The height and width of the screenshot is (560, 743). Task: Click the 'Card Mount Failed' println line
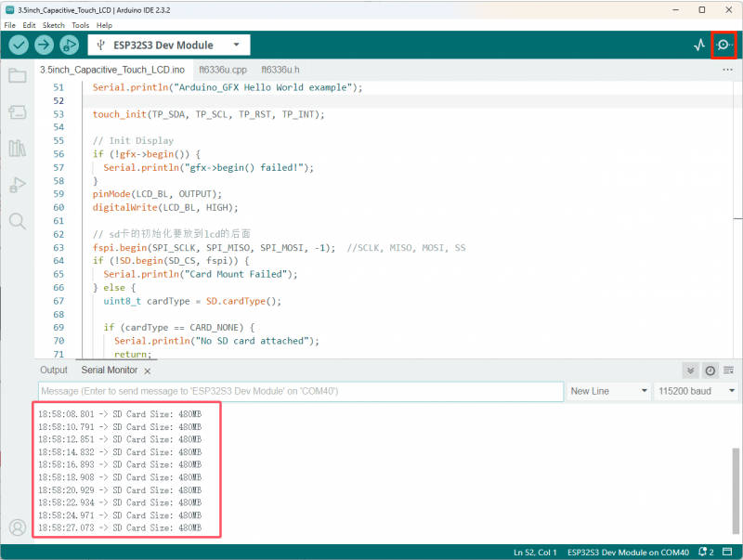pos(201,274)
